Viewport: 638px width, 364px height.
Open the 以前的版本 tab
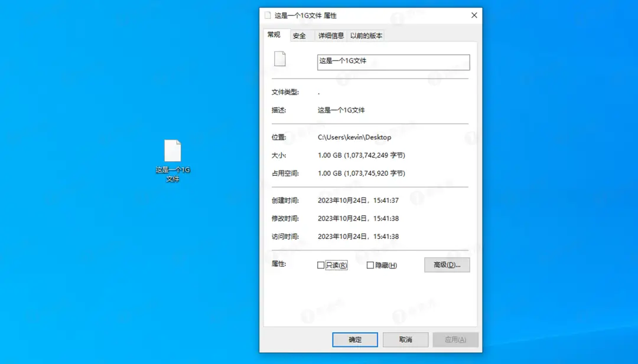click(x=366, y=36)
